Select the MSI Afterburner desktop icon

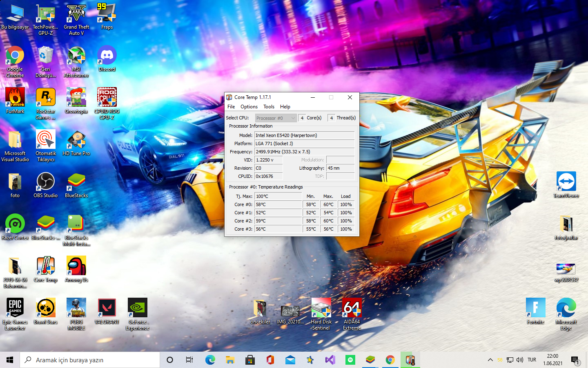click(76, 62)
